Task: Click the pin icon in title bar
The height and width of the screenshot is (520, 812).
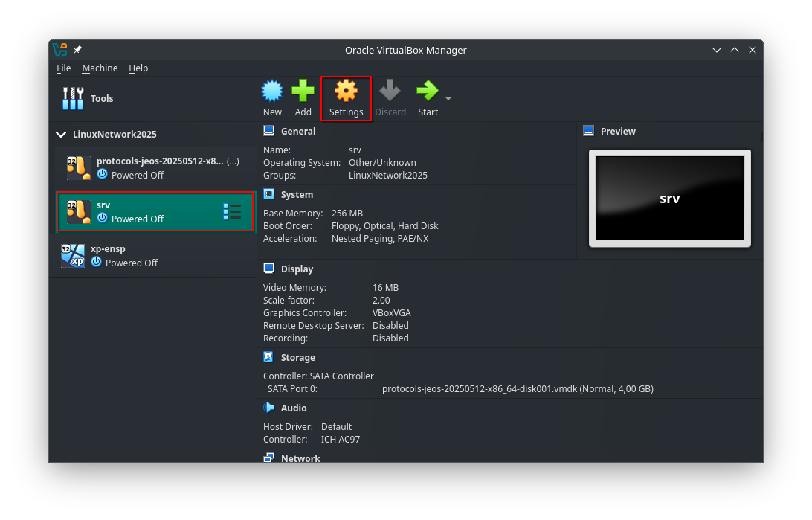Action: [x=78, y=50]
